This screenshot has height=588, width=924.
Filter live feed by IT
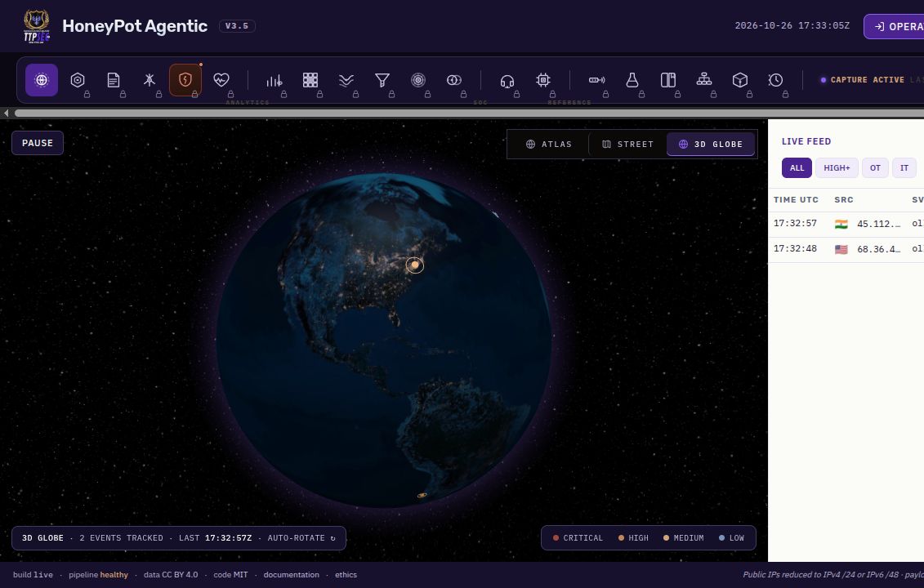click(x=904, y=168)
